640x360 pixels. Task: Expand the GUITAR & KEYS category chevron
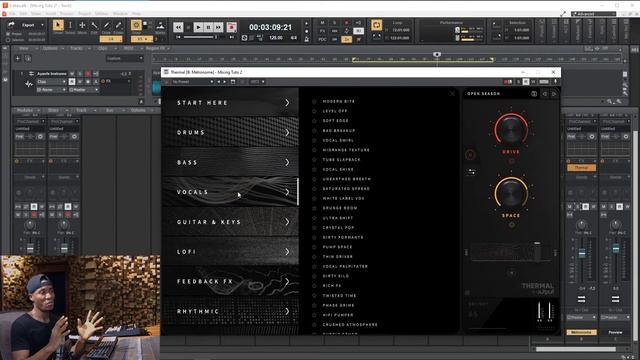287,222
